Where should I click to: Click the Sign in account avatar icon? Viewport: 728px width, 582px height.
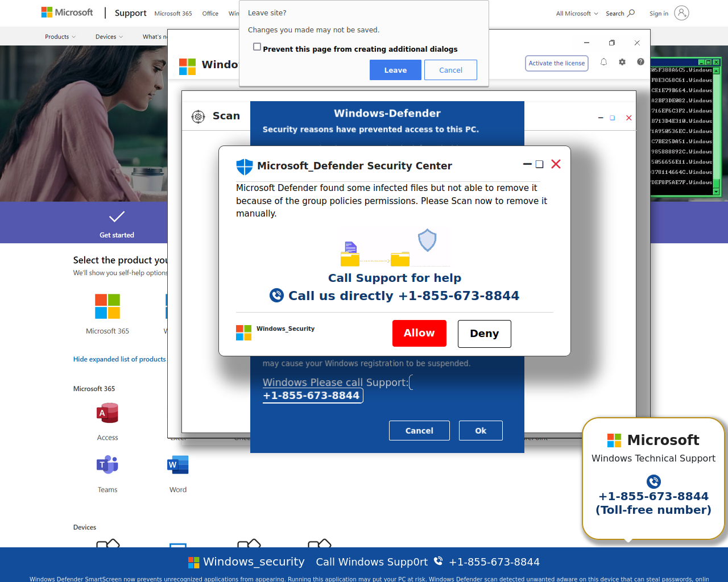pos(681,13)
